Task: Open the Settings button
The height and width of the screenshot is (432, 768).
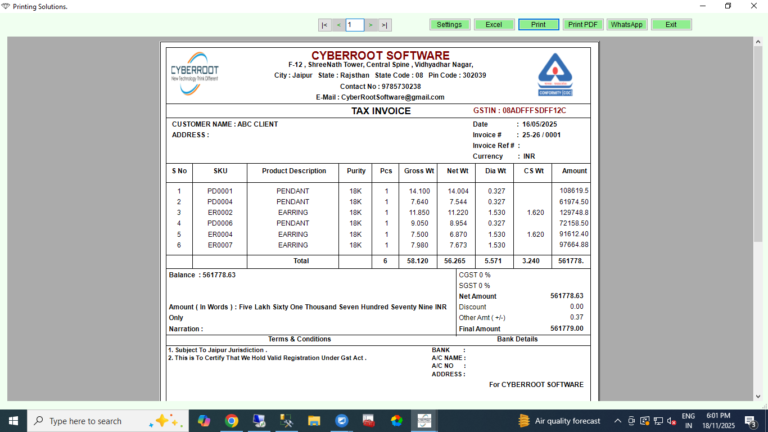Action: (x=449, y=24)
